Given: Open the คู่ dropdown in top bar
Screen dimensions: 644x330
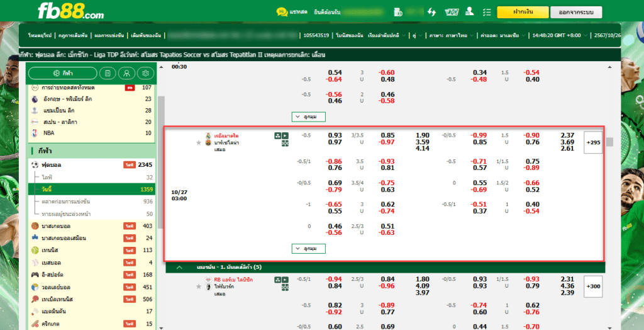Looking at the screenshot, I should [x=416, y=35].
